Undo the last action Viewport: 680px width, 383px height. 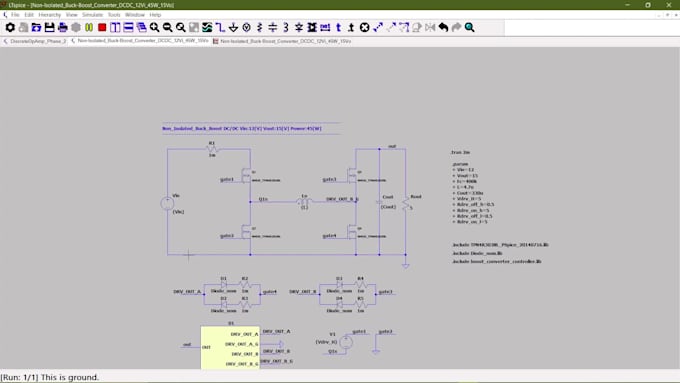tap(443, 27)
